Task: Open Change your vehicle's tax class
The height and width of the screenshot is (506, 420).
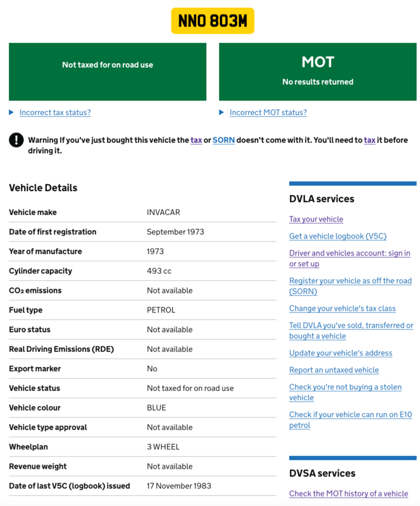Action: tap(342, 309)
